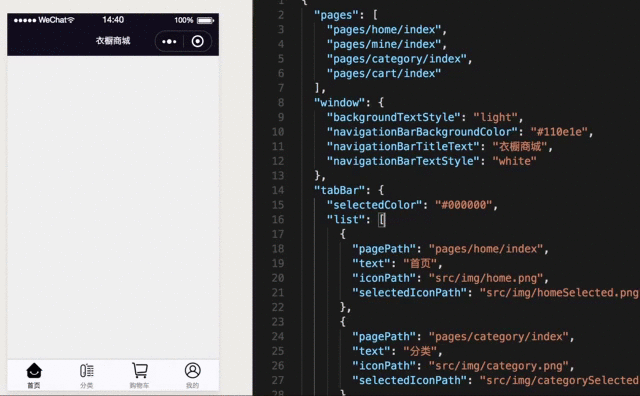Click the WiFi signal icon beside WeChat
The height and width of the screenshot is (396, 640).
click(71, 20)
